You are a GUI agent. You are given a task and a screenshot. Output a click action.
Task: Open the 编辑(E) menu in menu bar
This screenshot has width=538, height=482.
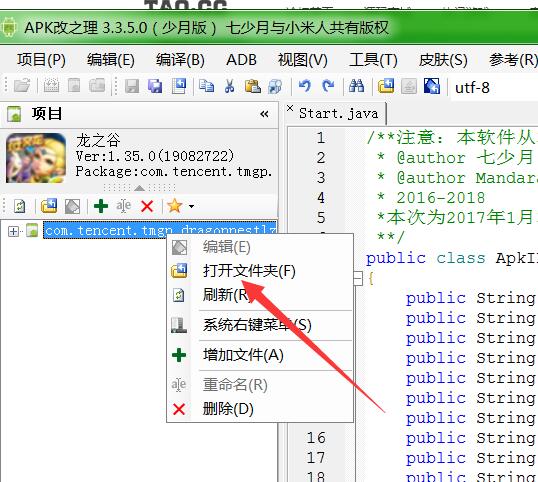pos(111,60)
